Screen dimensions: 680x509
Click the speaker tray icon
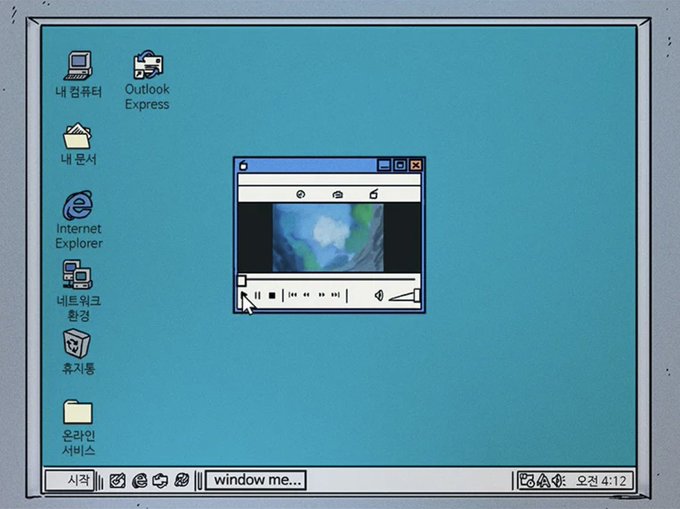click(x=558, y=480)
